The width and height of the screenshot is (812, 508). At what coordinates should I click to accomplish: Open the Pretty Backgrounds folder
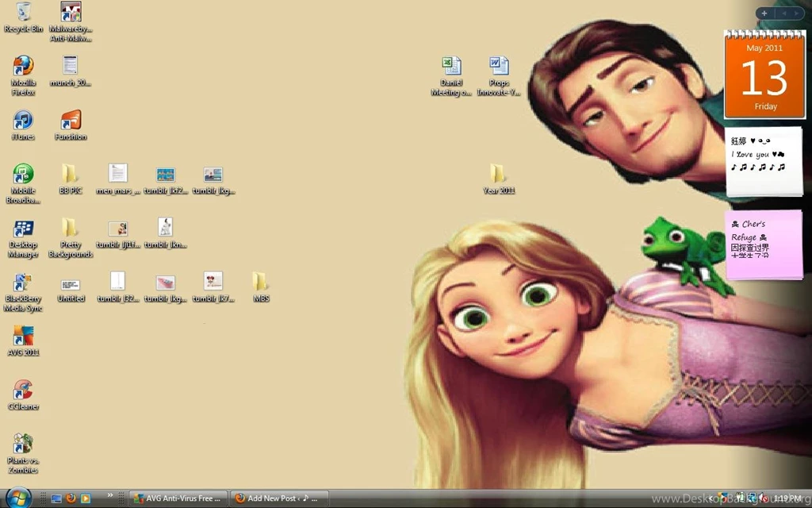[x=71, y=238]
